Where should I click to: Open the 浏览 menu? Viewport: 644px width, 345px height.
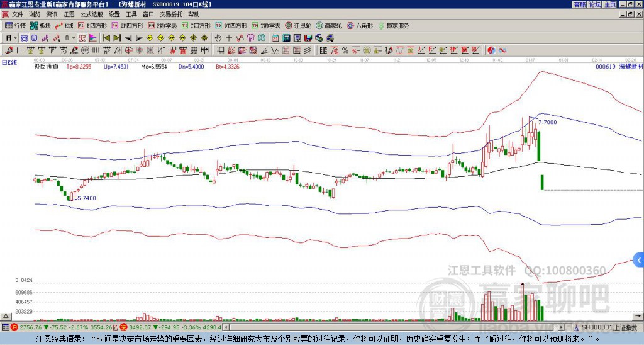coord(35,14)
